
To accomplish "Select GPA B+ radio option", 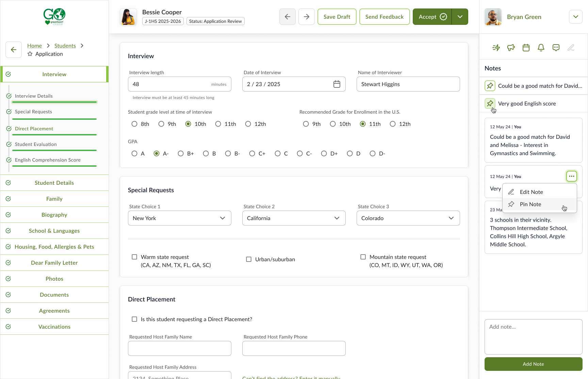I will [x=181, y=153].
